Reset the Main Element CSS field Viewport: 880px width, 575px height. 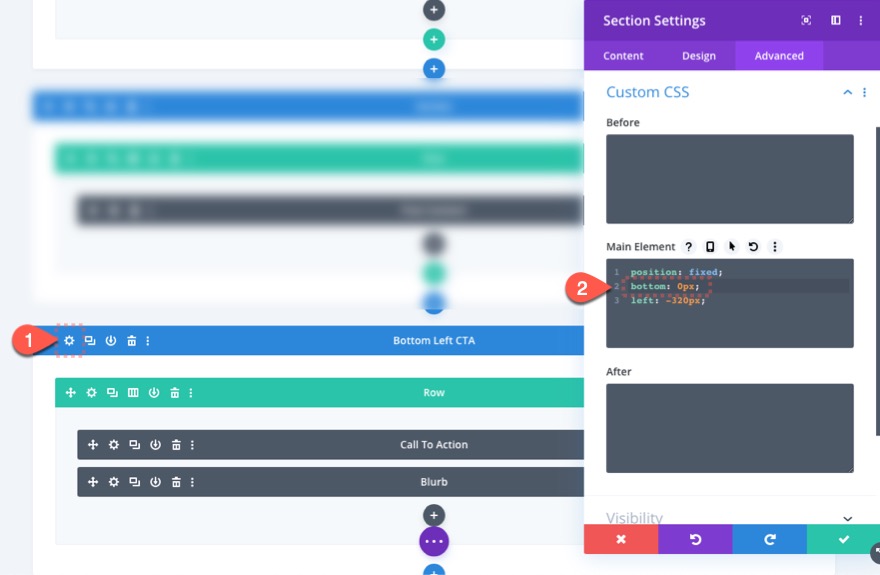click(753, 247)
